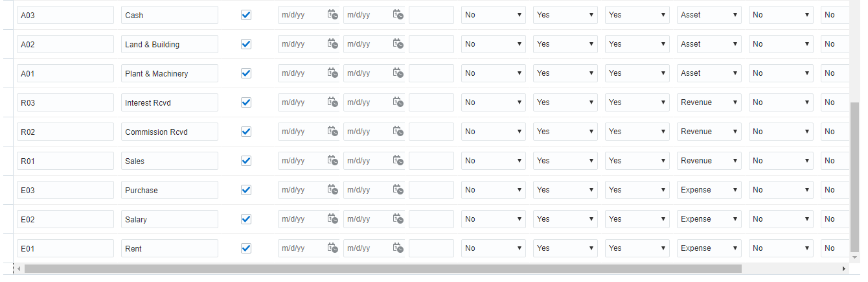Open first date calendar icon for Commission Rcvd
868x282 pixels.
[x=332, y=132]
